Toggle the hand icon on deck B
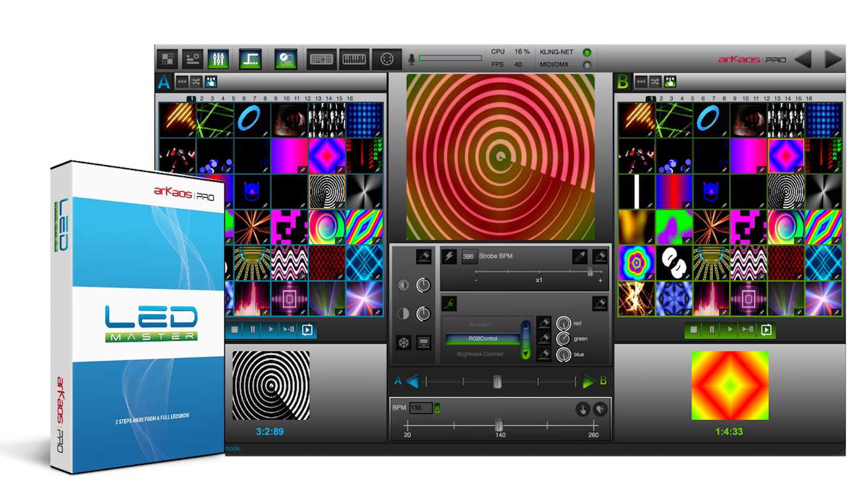This screenshot has width=868, height=490. click(670, 82)
